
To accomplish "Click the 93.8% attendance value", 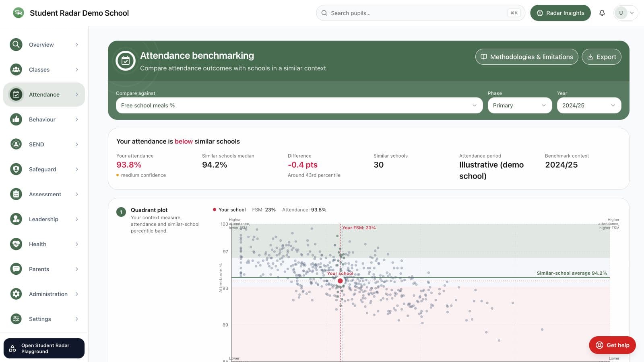I will pyautogui.click(x=129, y=165).
